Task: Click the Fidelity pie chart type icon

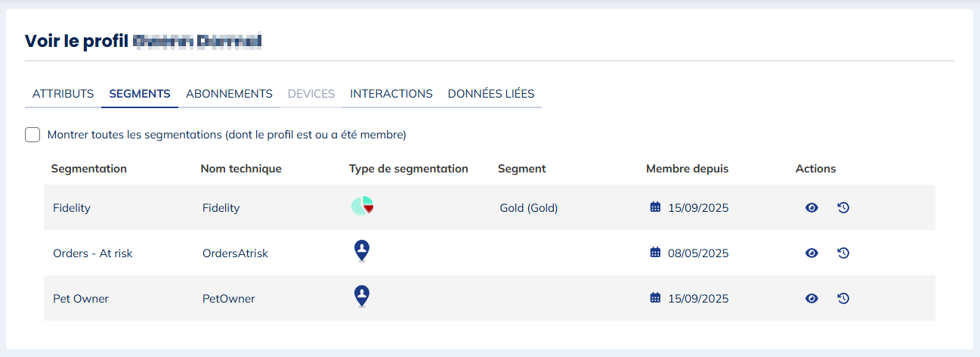Action: tap(363, 206)
